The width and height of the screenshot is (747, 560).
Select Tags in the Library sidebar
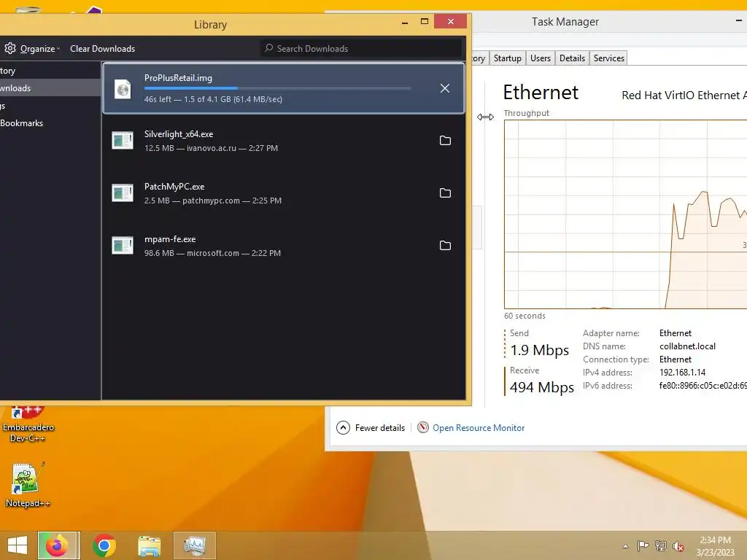click(x=50, y=106)
